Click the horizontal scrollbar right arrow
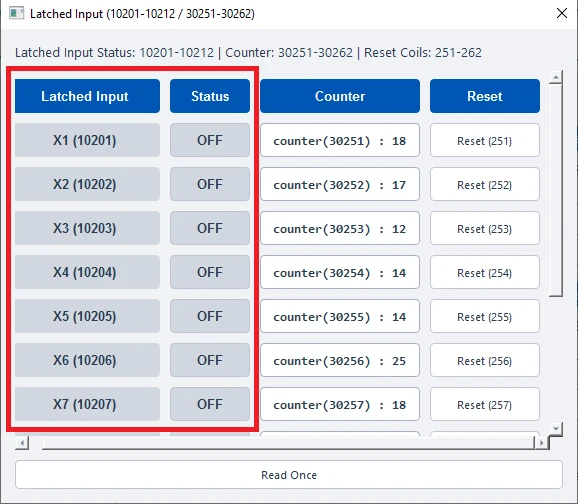The image size is (579, 504). pos(541,442)
